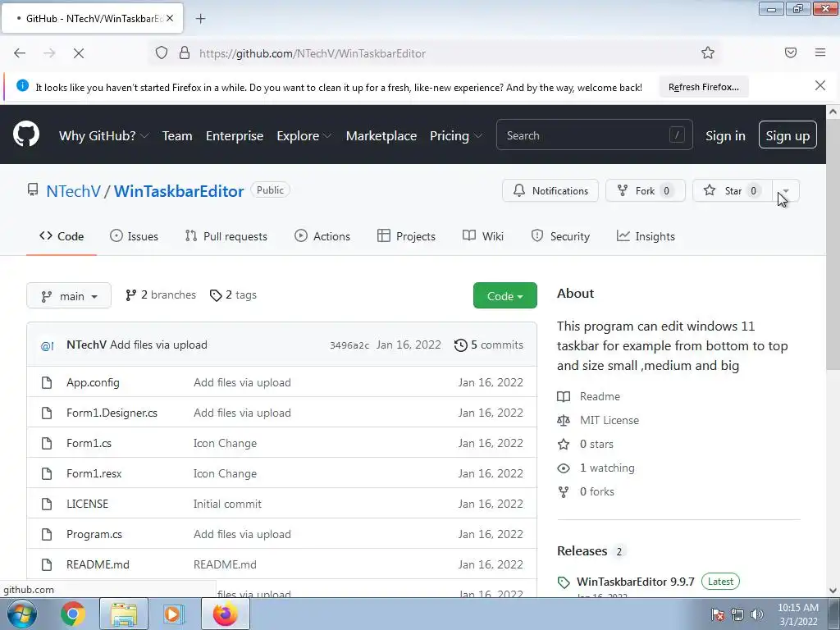This screenshot has width=840, height=630.
Task: Select the Code tab
Action: tap(61, 236)
